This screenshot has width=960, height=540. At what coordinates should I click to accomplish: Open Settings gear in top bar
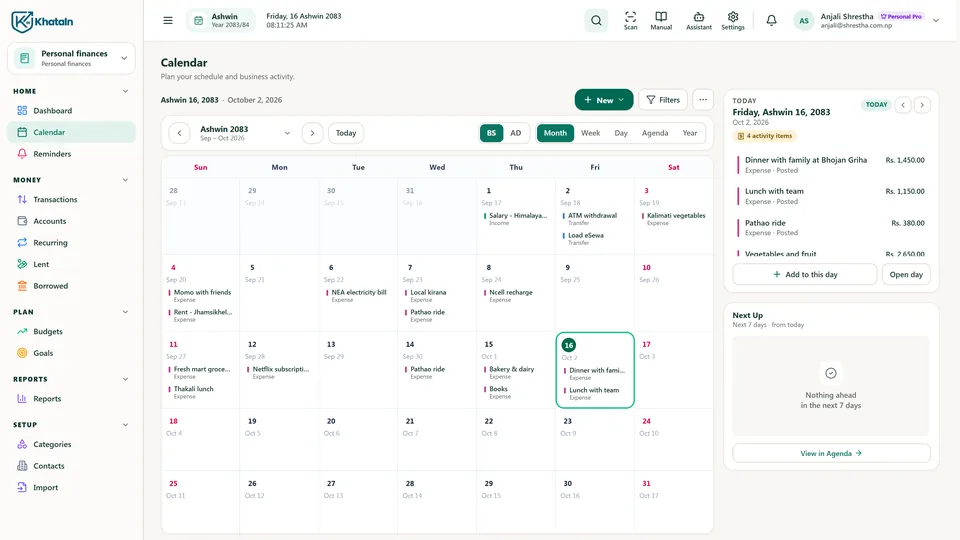click(x=733, y=21)
